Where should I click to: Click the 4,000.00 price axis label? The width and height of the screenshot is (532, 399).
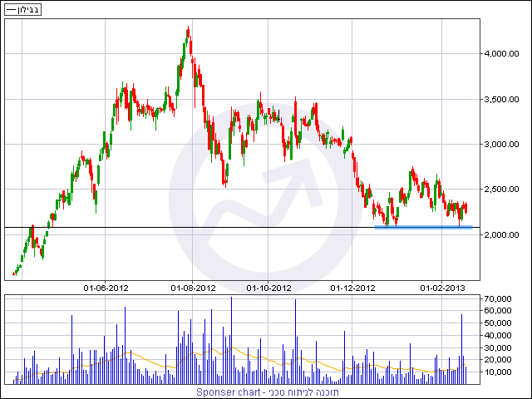[502, 53]
